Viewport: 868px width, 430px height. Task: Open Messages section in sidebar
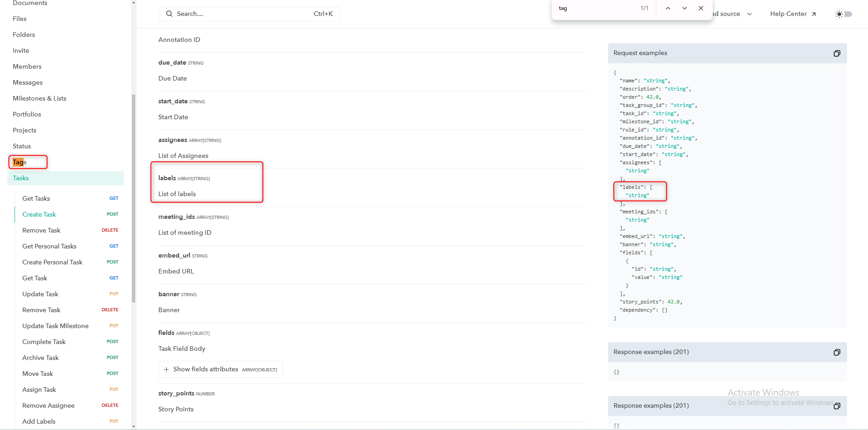[28, 82]
